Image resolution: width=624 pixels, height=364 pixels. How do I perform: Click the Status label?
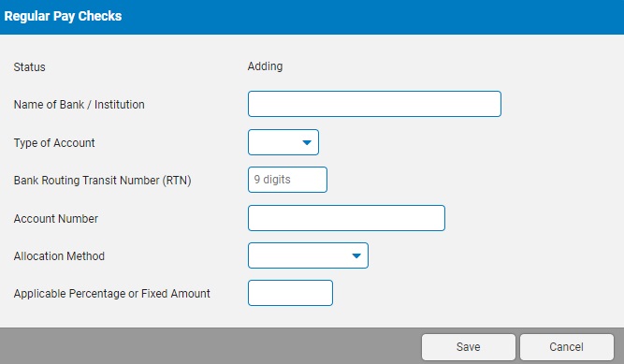(29, 67)
